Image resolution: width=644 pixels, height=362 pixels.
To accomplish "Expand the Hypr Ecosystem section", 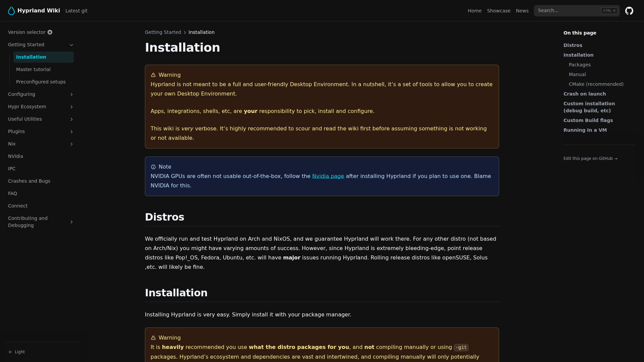I will tap(71, 107).
